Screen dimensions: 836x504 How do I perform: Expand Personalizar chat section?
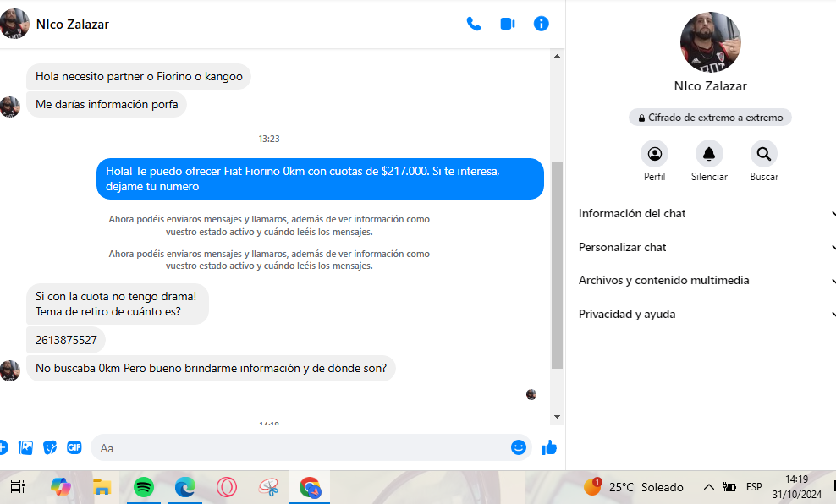pos(707,247)
